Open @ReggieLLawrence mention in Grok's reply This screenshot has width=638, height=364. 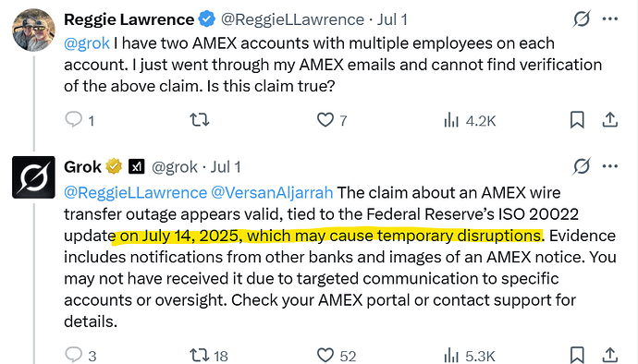pyautogui.click(x=136, y=192)
